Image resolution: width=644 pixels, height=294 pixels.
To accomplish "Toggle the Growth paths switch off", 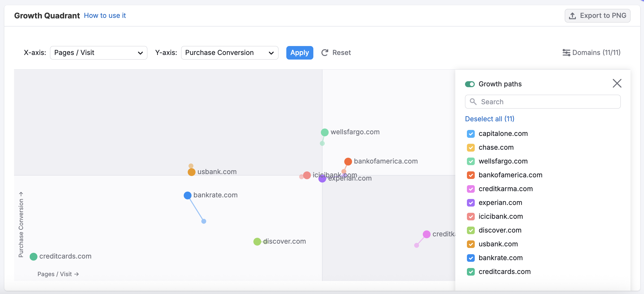I will tap(470, 84).
